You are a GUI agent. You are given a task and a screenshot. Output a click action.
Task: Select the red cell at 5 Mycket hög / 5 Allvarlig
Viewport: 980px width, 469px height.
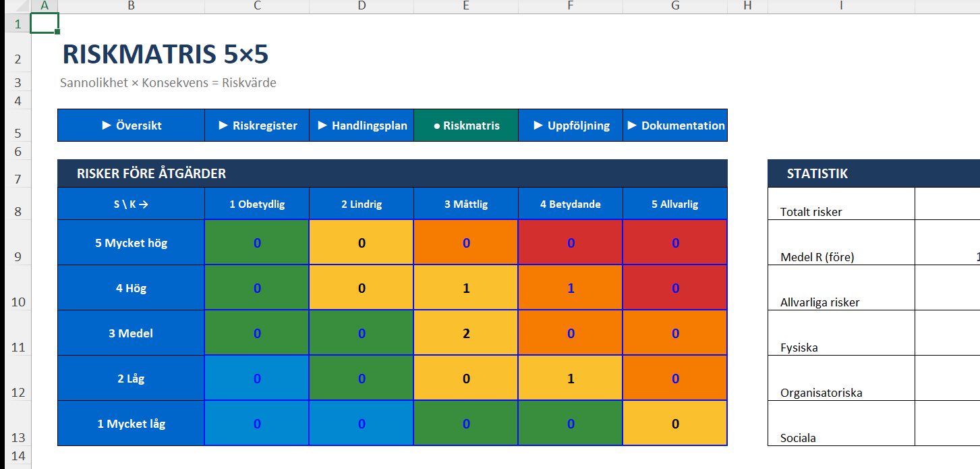coord(675,242)
